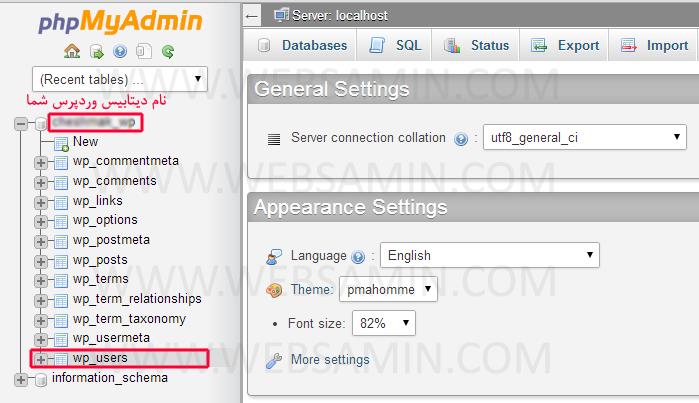Click New to create a table
This screenshot has height=403, width=699.
coord(85,142)
